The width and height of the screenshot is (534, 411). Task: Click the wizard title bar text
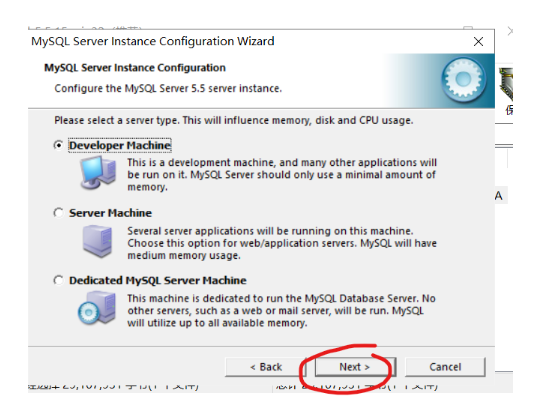coord(153,41)
